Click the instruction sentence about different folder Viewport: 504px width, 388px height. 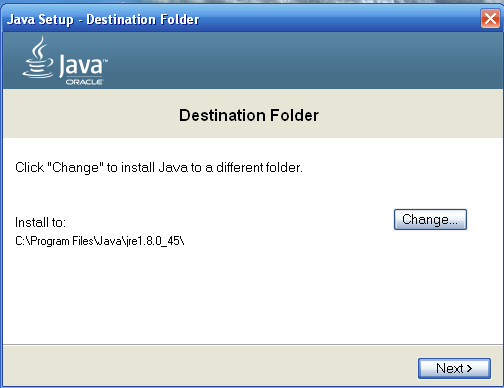pos(159,167)
